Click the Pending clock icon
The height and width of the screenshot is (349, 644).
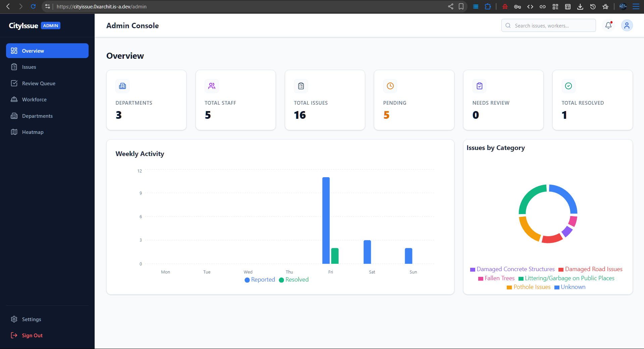tap(390, 86)
